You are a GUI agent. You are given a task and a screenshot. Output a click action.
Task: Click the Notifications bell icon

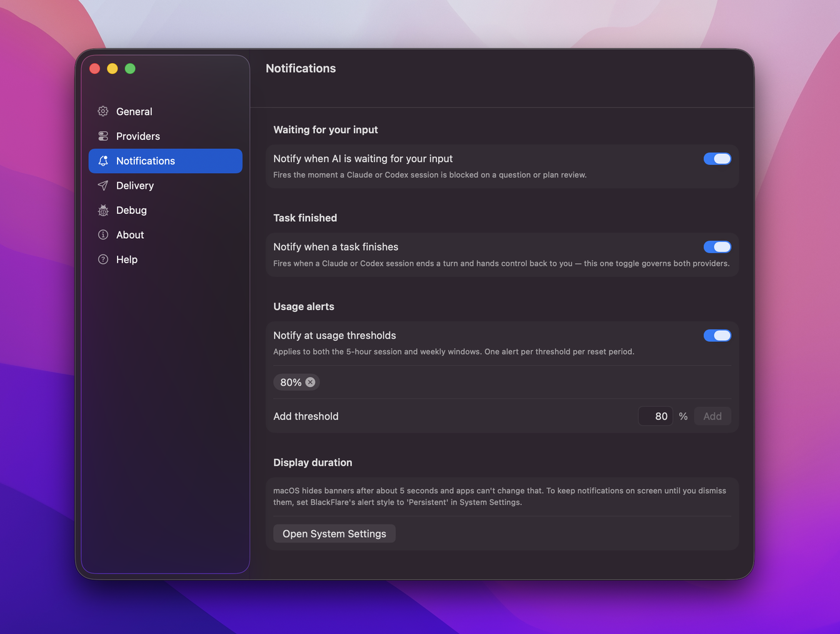point(103,161)
